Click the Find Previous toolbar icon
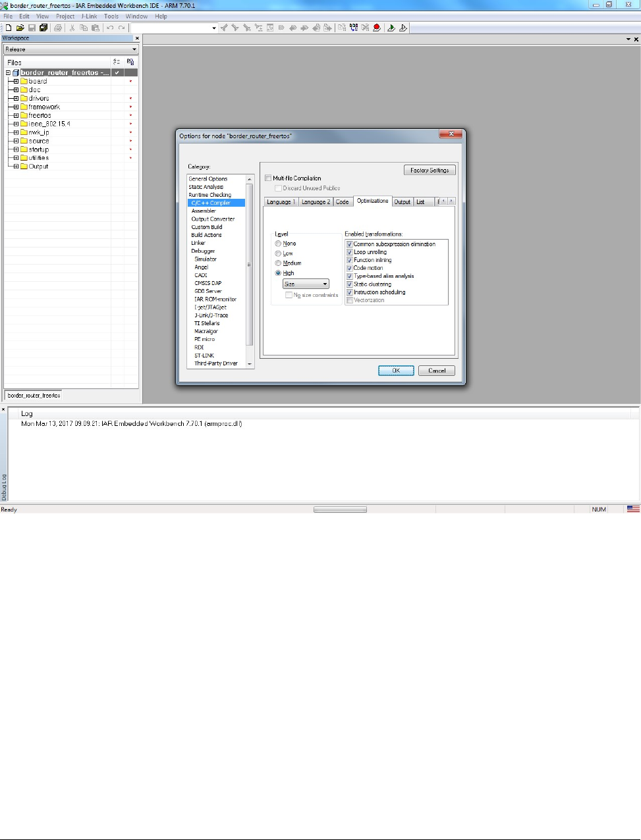The width and height of the screenshot is (641, 840). tap(224, 28)
